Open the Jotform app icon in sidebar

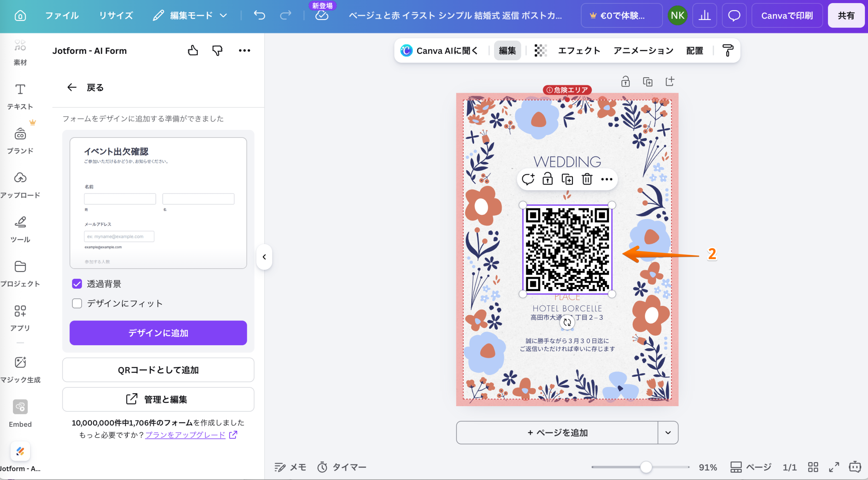[20, 452]
